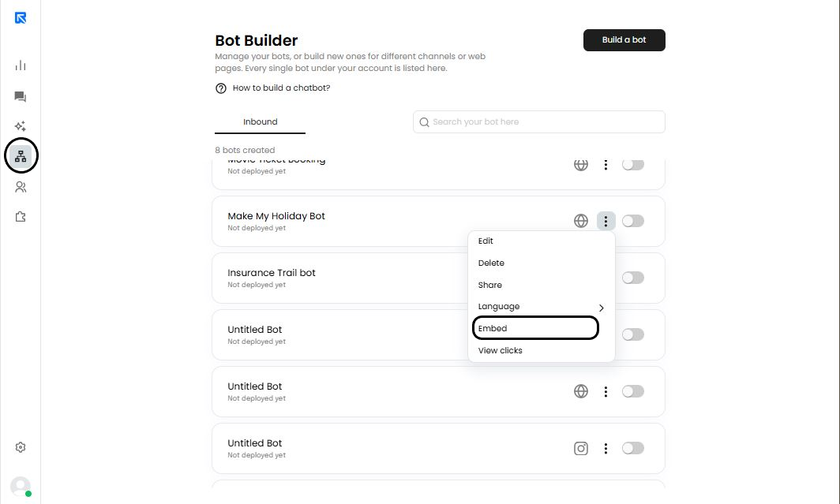Open the Bot Builder flow sidebar icon
Screen dimensions: 840x504
coord(21,156)
